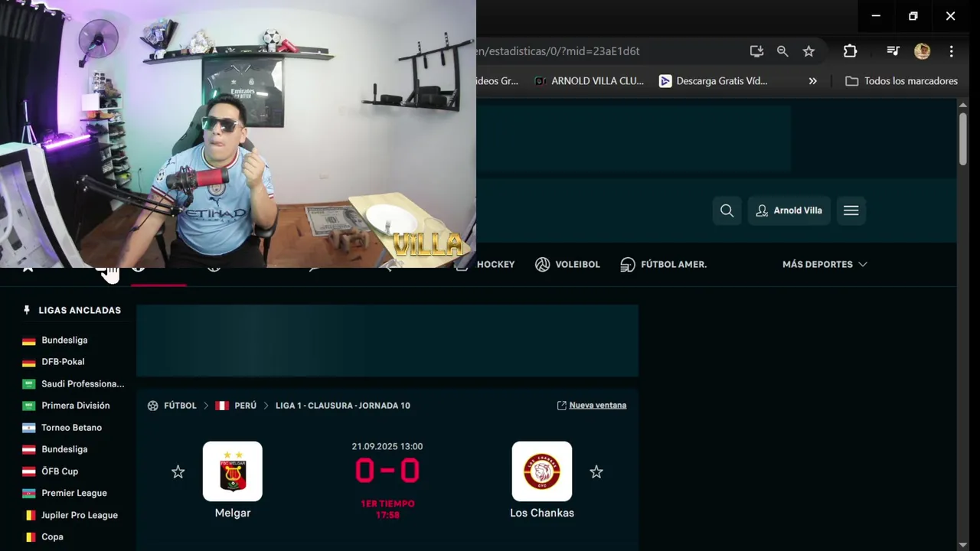Open Arnold Villa user account
This screenshot has height=551, width=980.
tap(789, 210)
